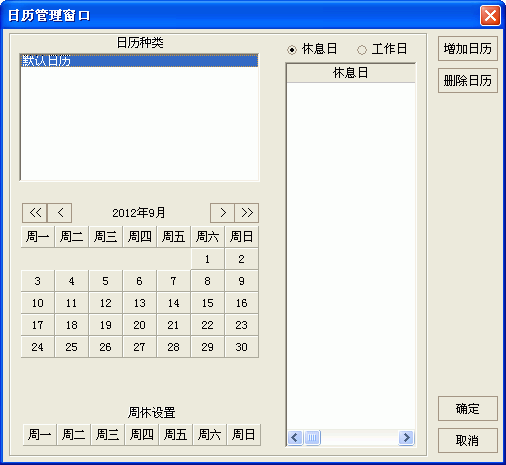
Task: Cancel with the 取消 button
Action: pos(468,441)
